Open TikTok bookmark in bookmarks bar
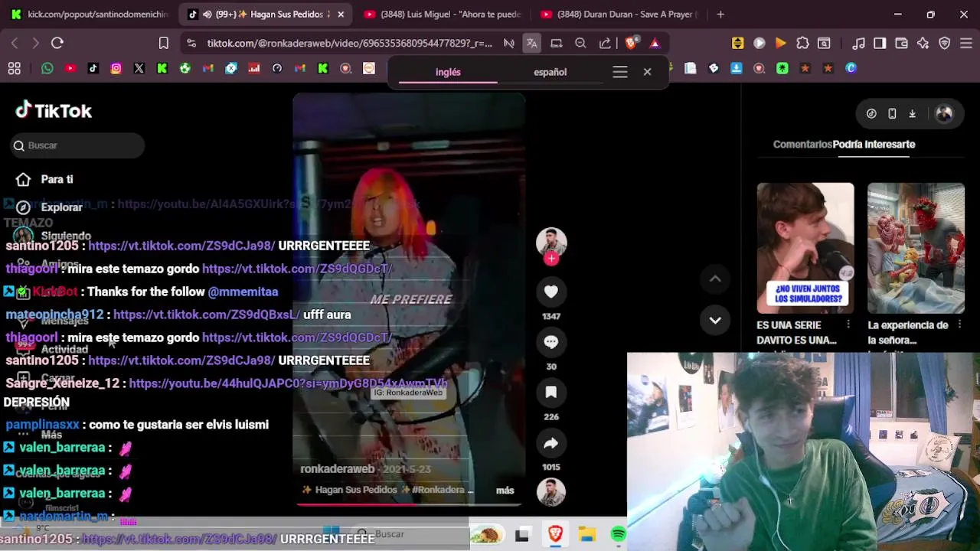This screenshot has height=551, width=980. coord(93,68)
